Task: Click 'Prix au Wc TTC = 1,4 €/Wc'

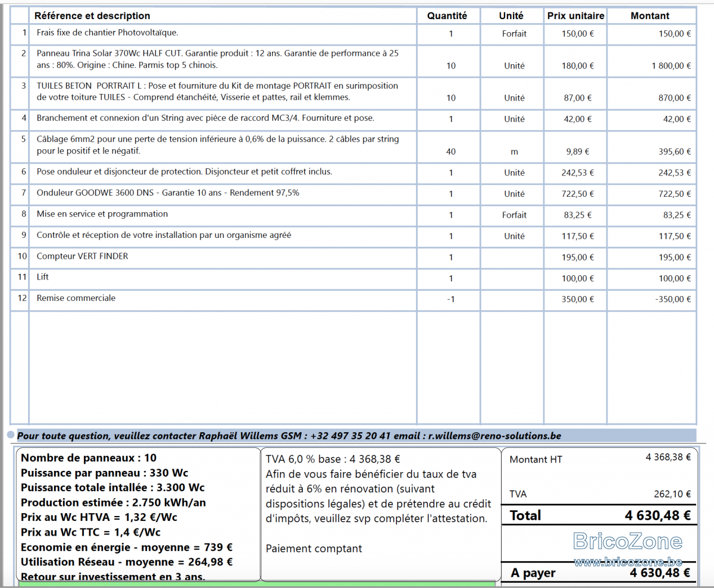Action: pos(90,532)
